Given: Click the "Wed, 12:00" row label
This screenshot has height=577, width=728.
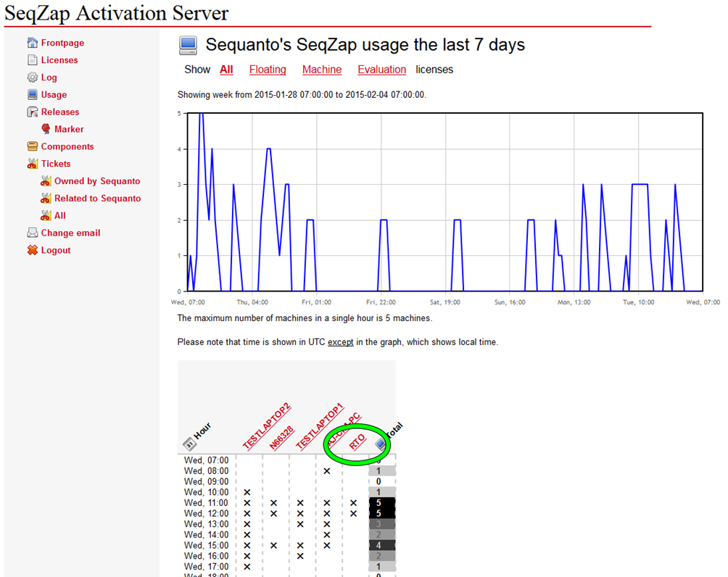Looking at the screenshot, I should coord(206,513).
